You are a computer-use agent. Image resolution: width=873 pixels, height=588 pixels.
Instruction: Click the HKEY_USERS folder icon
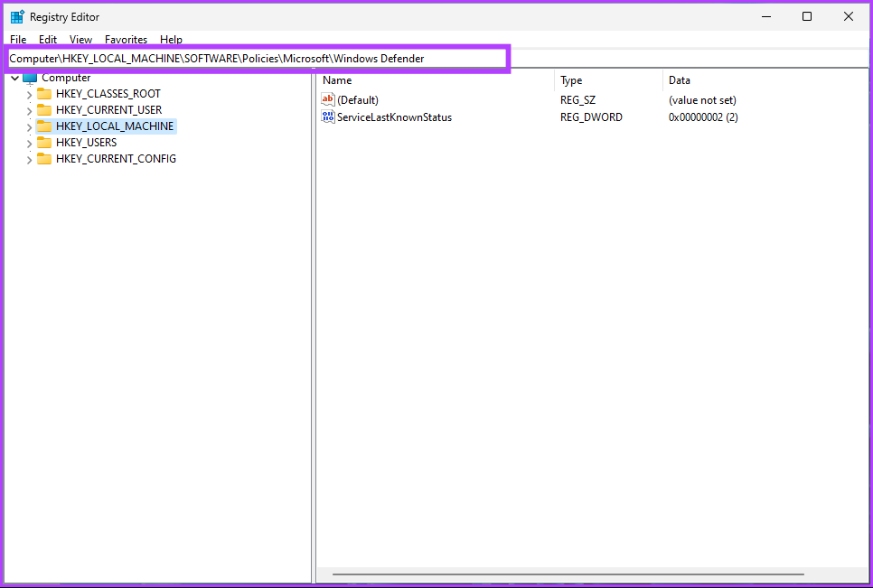click(44, 143)
